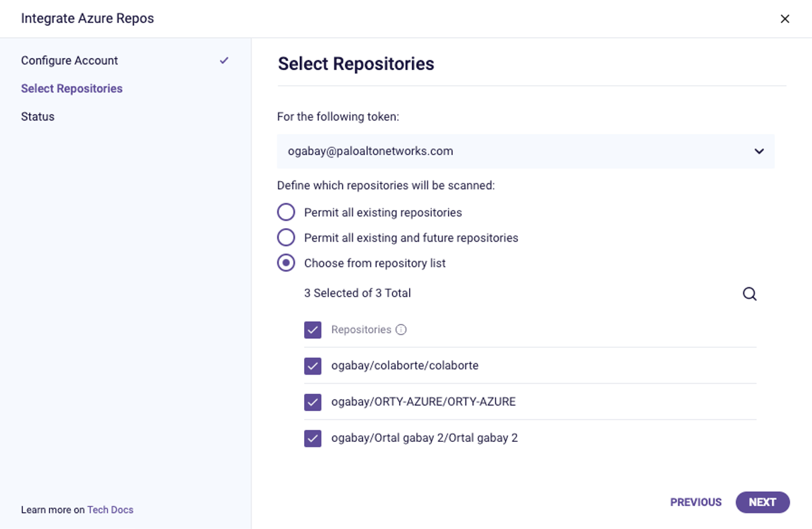Click the search magnifier icon
The height and width of the screenshot is (529, 812).
click(x=750, y=294)
